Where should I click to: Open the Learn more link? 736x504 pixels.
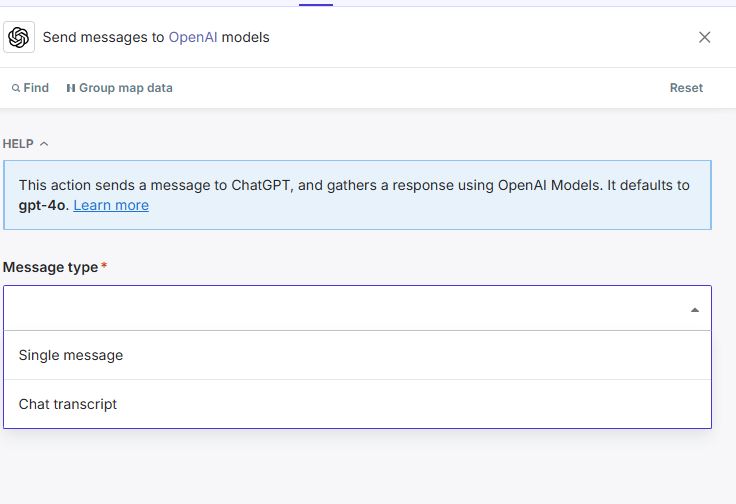(x=111, y=205)
